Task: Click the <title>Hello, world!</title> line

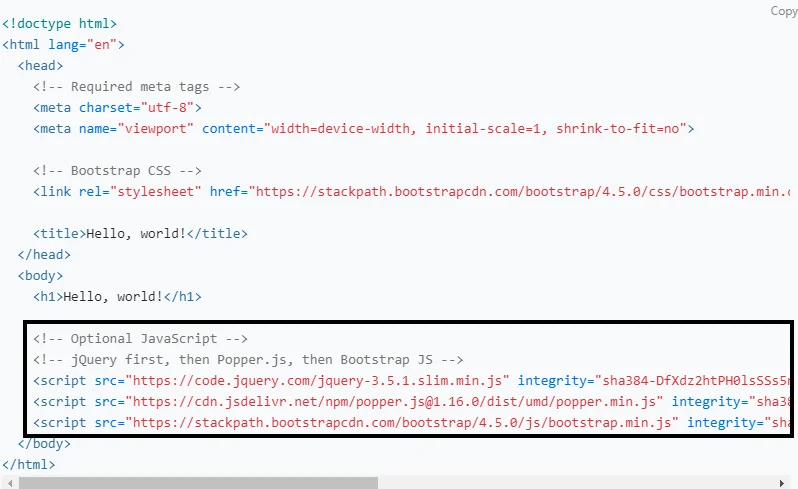Action: 140,234
